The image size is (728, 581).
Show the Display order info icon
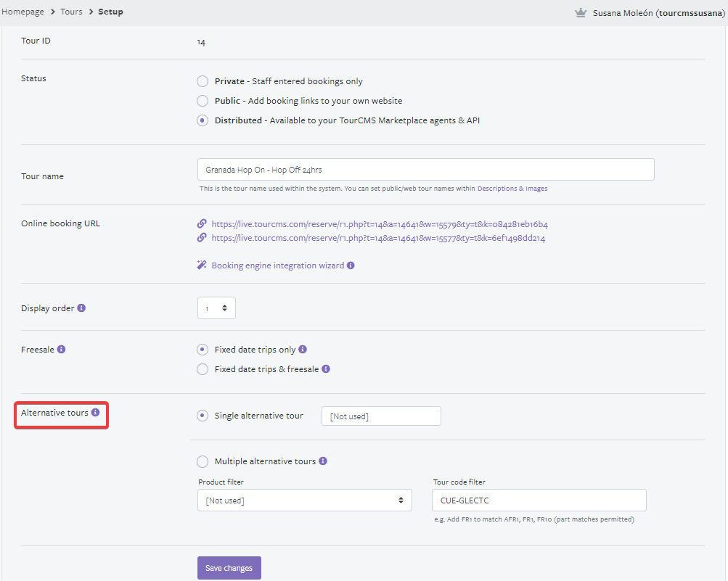81,308
